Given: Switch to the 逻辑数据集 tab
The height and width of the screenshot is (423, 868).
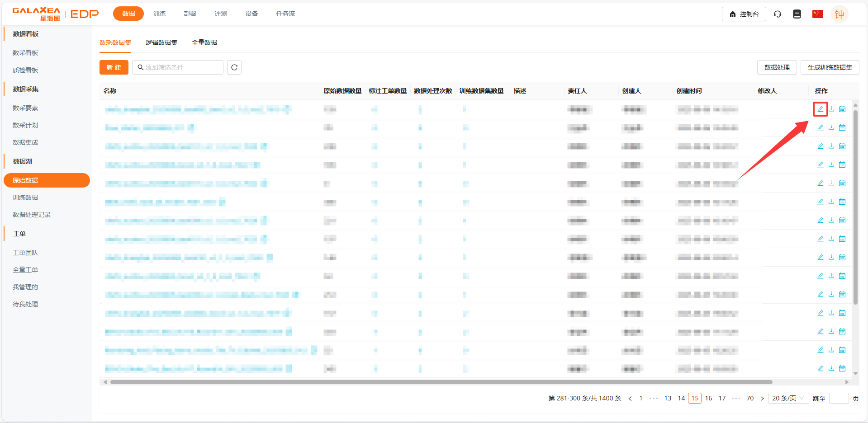Looking at the screenshot, I should pyautogui.click(x=161, y=42).
